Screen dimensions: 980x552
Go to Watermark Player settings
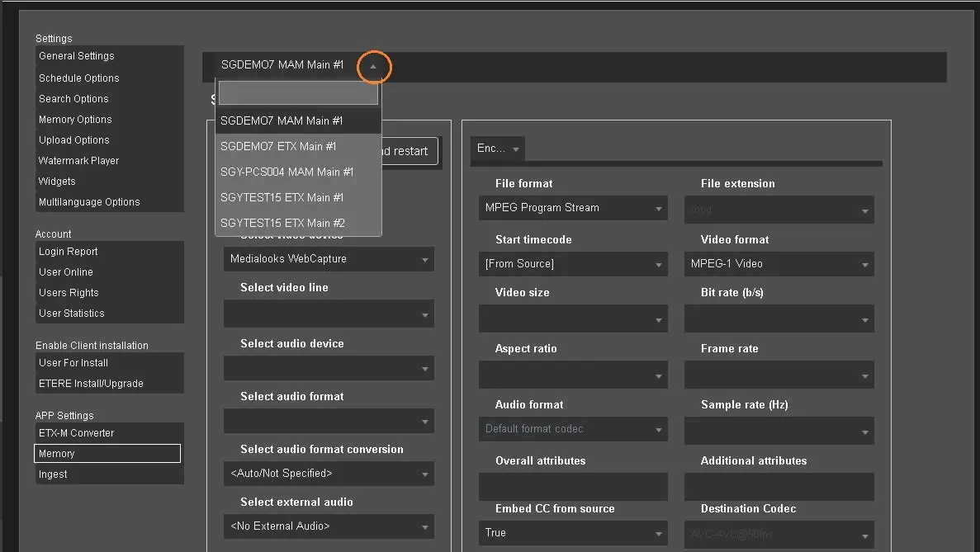pyautogui.click(x=79, y=161)
